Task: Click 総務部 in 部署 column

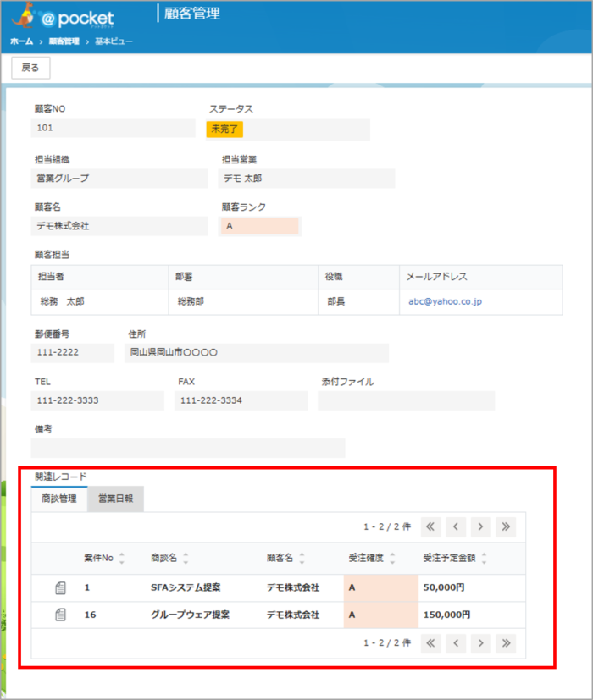Action: (191, 302)
